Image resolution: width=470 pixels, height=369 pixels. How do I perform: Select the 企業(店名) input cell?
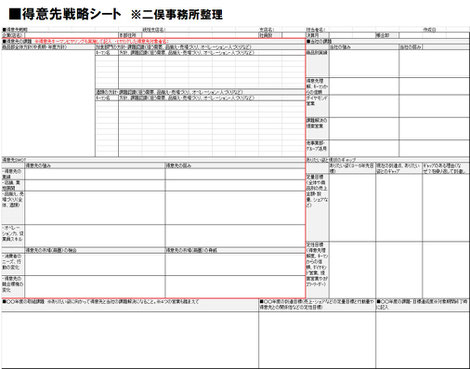[x=71, y=35]
